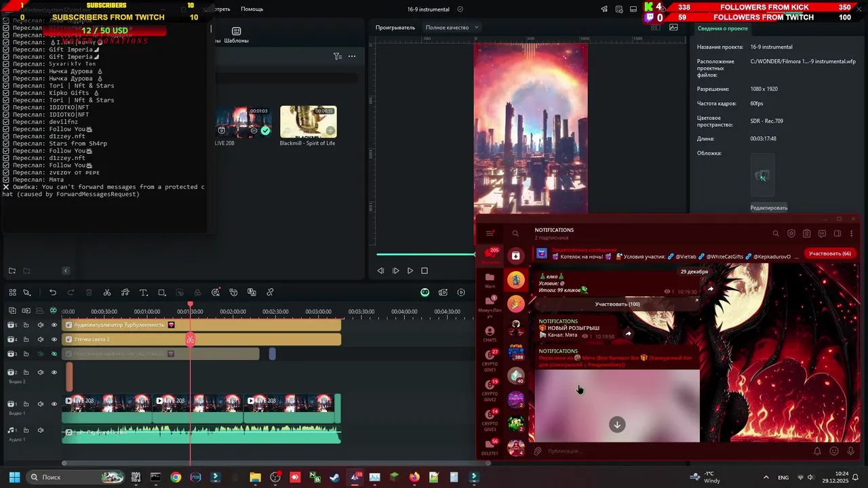Stop the preview playback with square button

(425, 270)
